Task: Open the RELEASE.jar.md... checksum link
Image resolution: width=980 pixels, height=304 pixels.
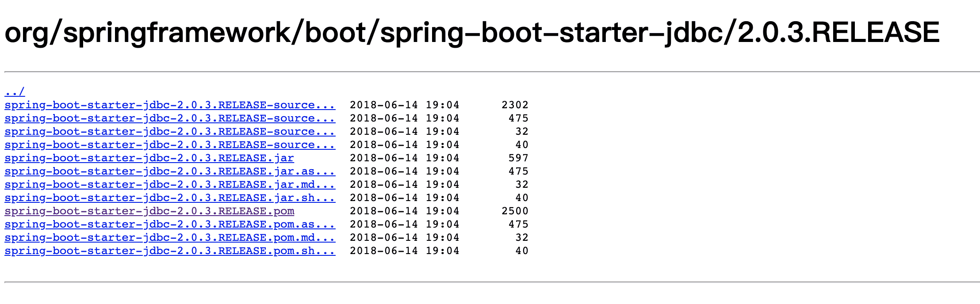Action: tap(169, 185)
